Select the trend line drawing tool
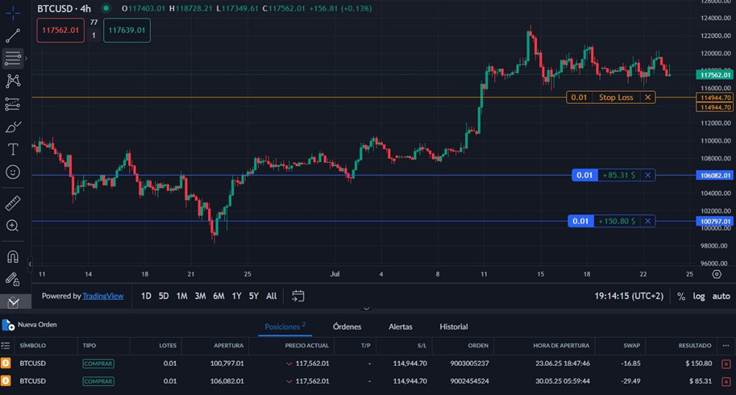The width and height of the screenshot is (736, 395). (13, 35)
